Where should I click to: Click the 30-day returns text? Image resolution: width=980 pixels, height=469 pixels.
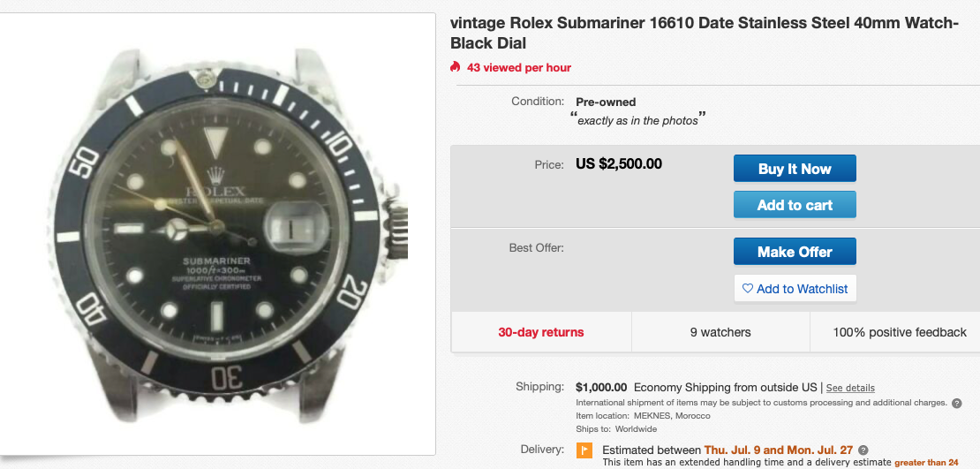[x=541, y=332]
